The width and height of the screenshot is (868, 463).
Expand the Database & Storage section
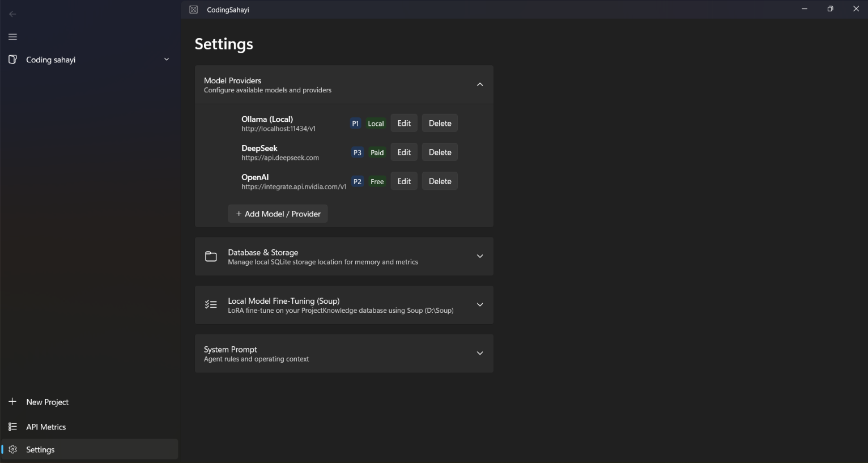pos(480,257)
